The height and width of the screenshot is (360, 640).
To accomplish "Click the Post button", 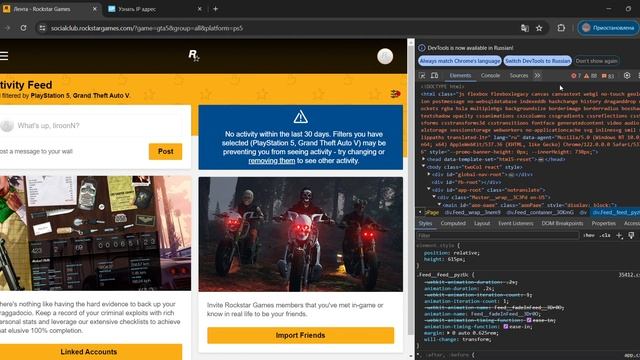I will pyautogui.click(x=165, y=151).
